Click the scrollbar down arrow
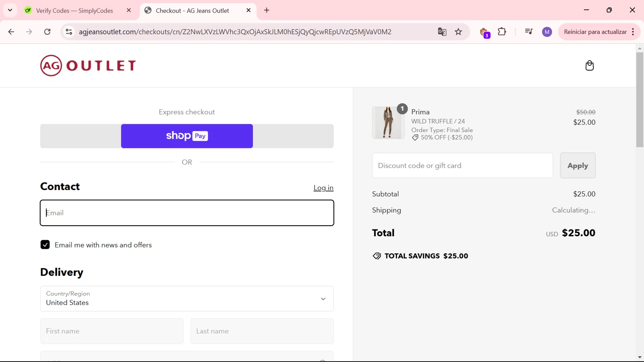644x362 pixels. (x=640, y=358)
